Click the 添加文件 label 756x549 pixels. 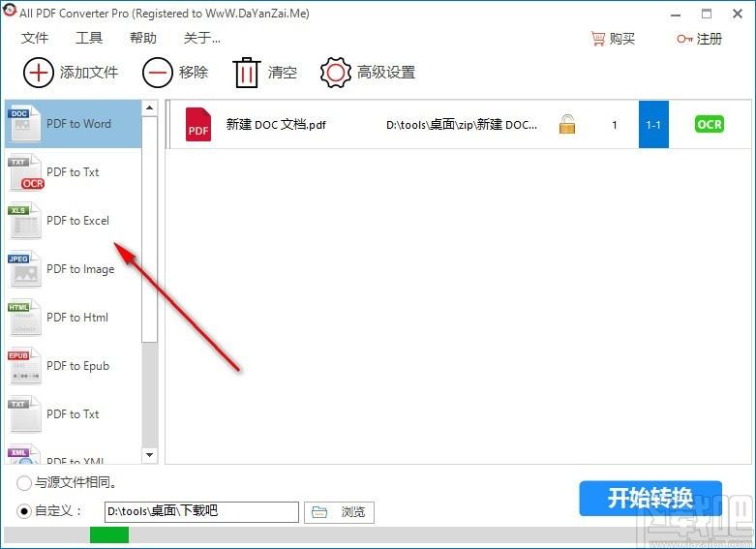(x=89, y=73)
